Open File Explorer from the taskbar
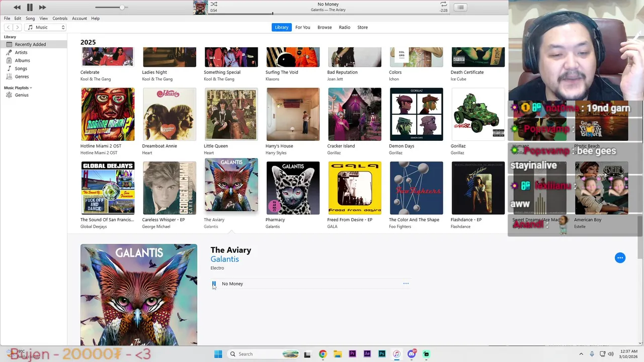 [338, 354]
